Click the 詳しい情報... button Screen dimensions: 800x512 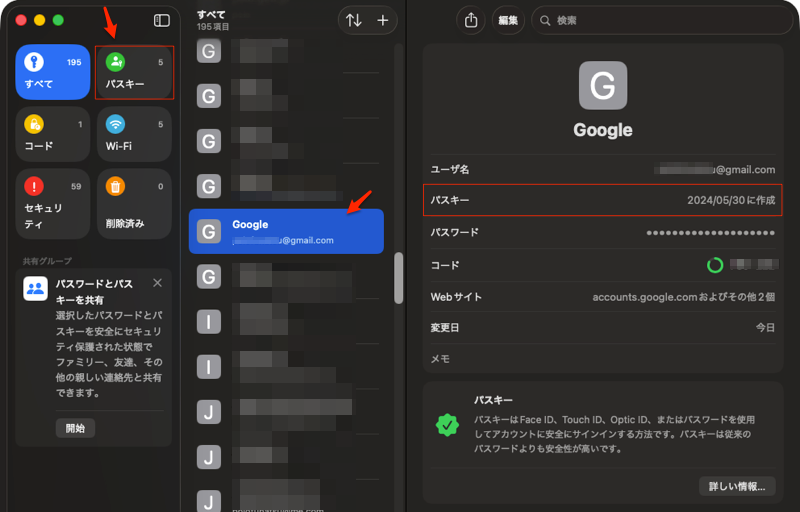click(x=737, y=487)
